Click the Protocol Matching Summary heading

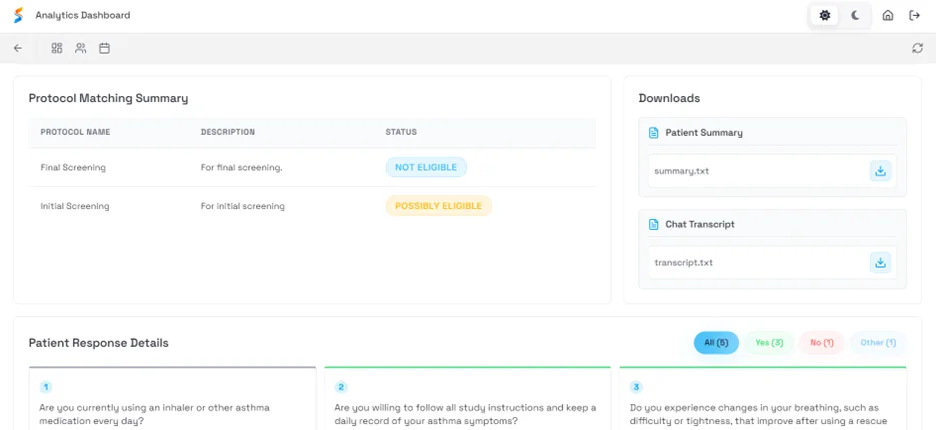point(108,98)
